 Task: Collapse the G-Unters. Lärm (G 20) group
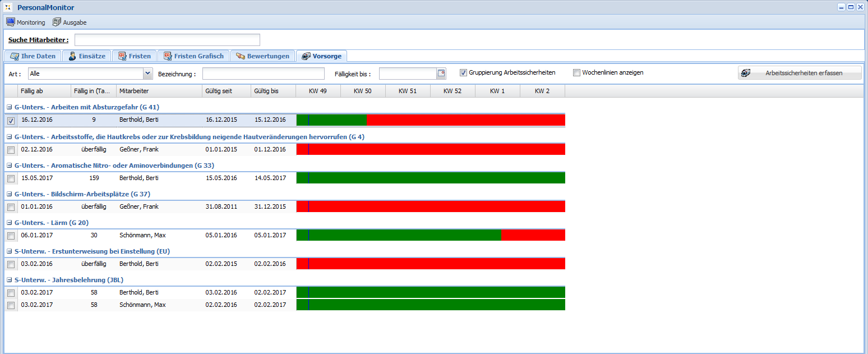tap(9, 223)
